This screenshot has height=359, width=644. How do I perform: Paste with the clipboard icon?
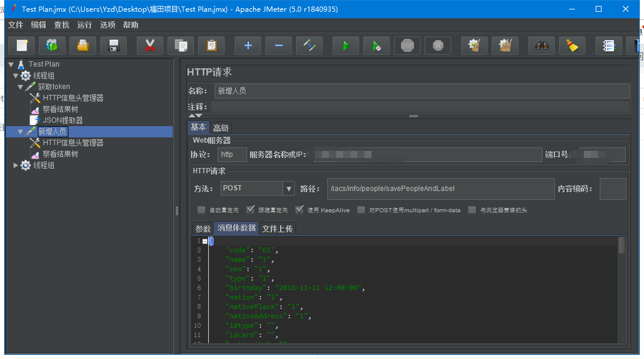point(212,45)
